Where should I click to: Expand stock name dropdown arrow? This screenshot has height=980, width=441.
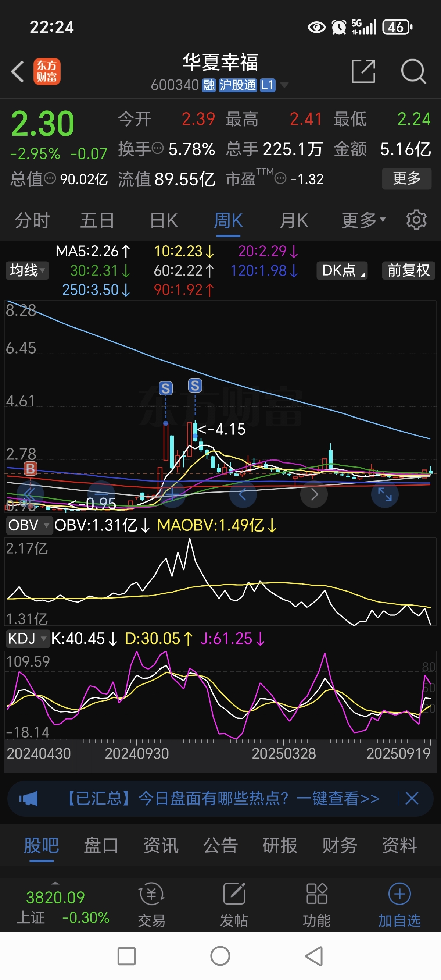284,85
